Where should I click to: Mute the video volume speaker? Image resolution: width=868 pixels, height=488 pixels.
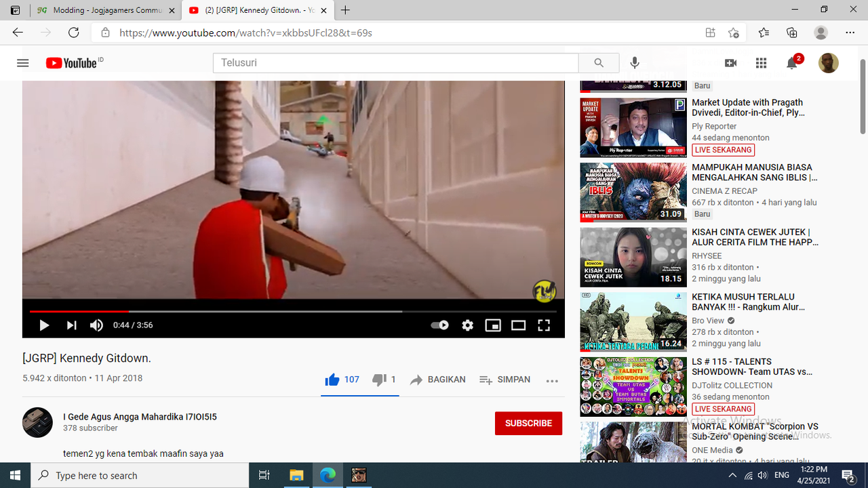point(97,325)
